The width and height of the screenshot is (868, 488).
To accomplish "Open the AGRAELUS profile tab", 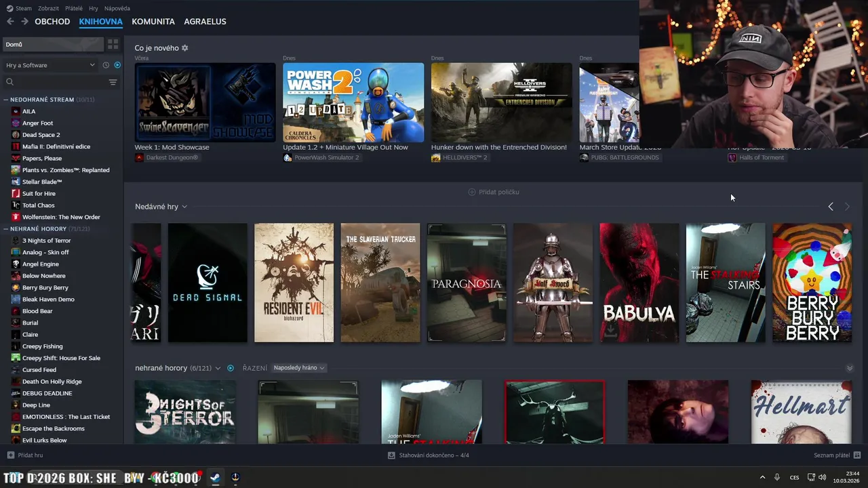I will pyautogui.click(x=205, y=22).
